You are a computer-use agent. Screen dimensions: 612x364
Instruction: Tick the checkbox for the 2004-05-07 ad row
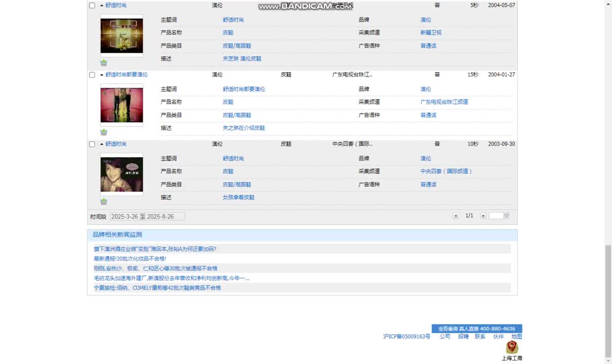coord(92,6)
